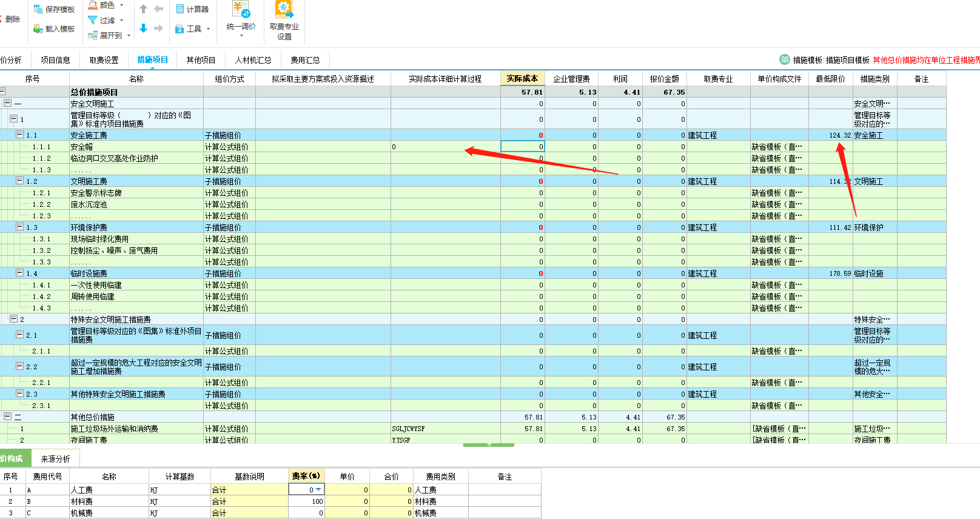The height and width of the screenshot is (519, 980).
Task: Click the green 措施模板 template icon
Action: click(x=785, y=59)
